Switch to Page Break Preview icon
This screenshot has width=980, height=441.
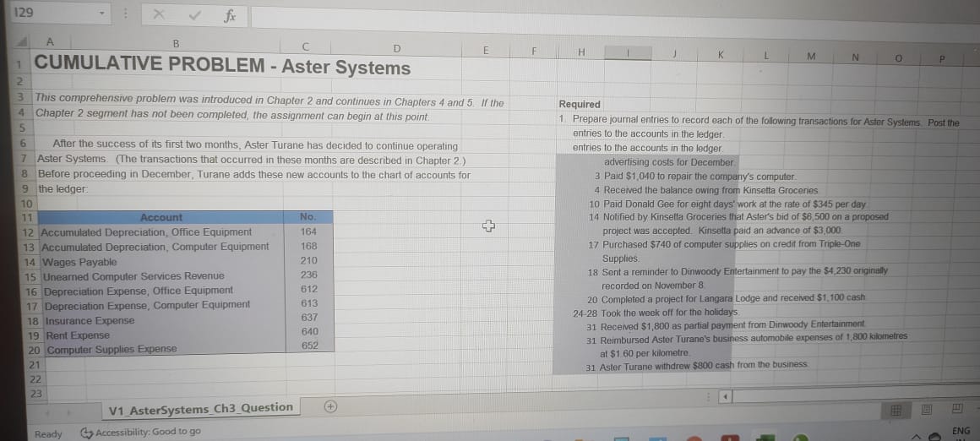957,410
